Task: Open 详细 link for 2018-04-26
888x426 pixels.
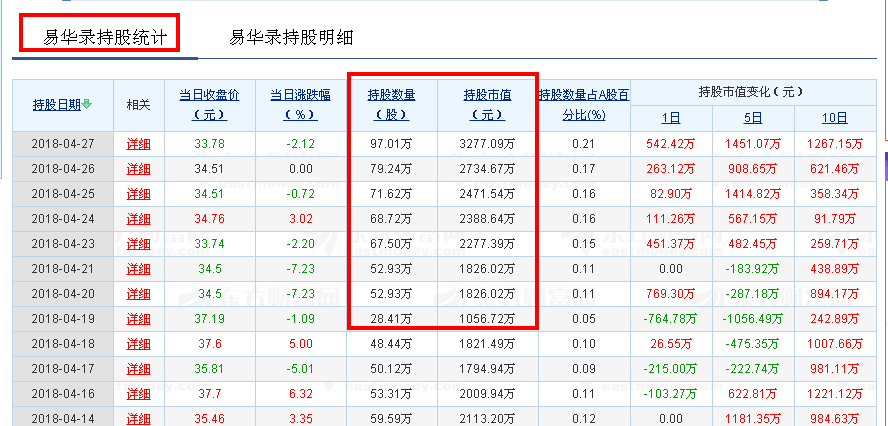Action: [139, 169]
